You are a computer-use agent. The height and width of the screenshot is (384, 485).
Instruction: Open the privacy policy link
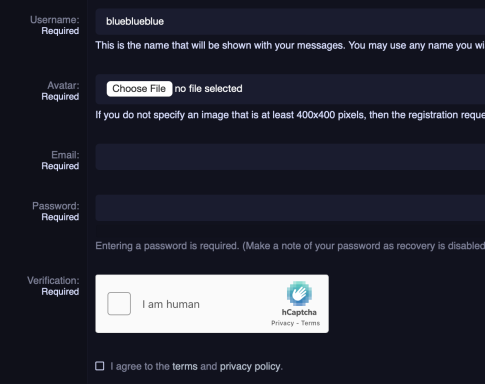click(x=250, y=367)
